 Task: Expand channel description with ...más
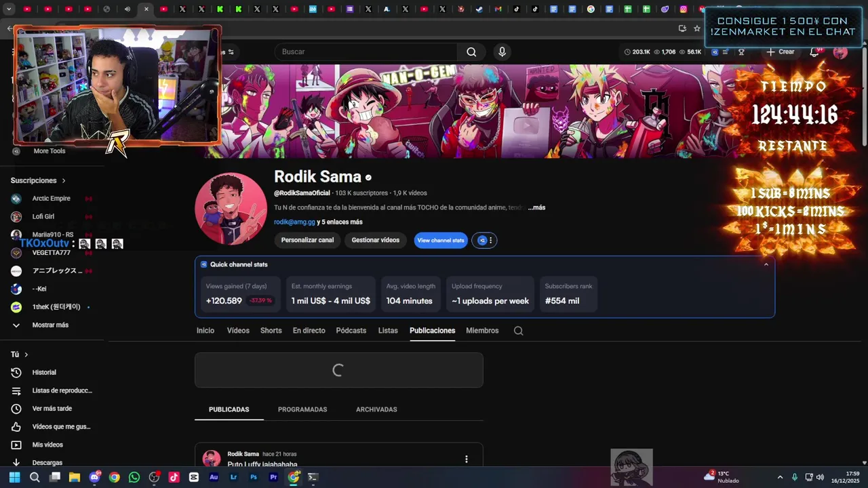[536, 207]
